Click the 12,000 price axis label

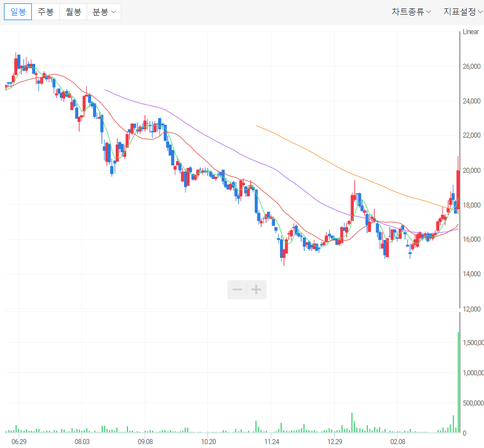472,309
